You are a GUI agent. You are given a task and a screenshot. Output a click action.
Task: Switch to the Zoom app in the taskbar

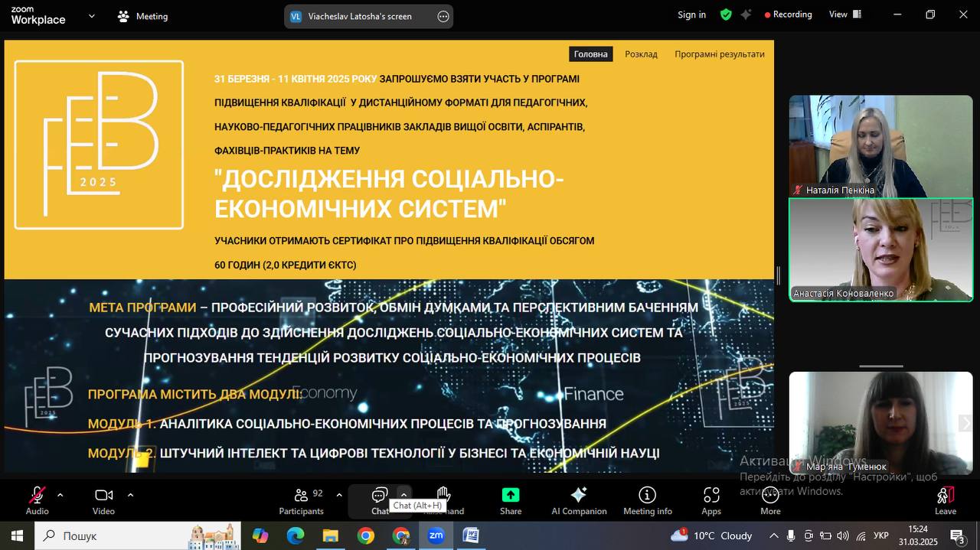(x=436, y=535)
